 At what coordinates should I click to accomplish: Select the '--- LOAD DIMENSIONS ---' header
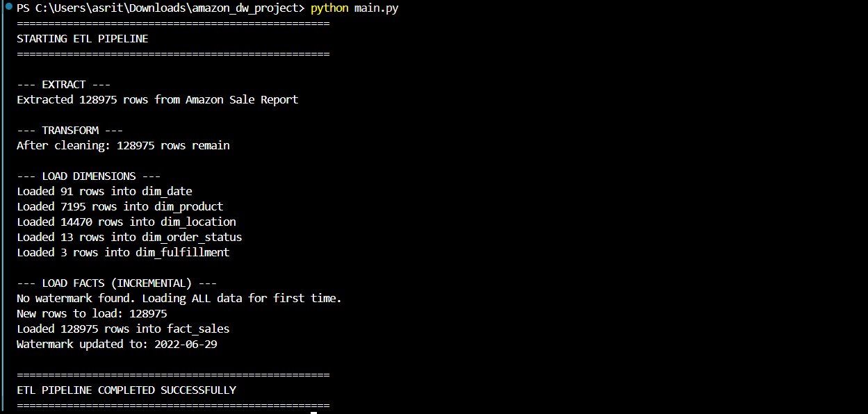89,176
